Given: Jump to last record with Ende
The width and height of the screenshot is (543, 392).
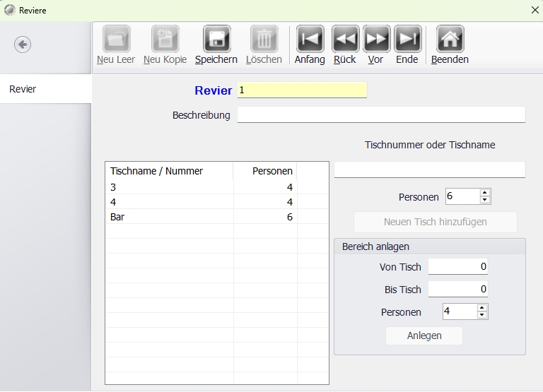Looking at the screenshot, I should 407,39.
